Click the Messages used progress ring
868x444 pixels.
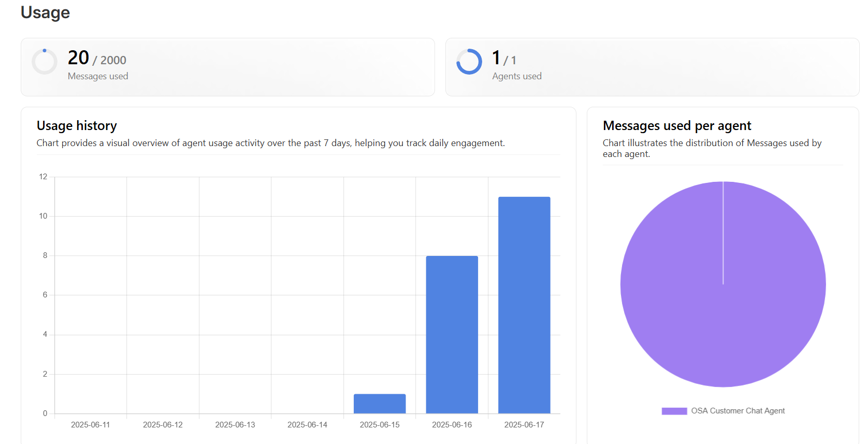(45, 62)
